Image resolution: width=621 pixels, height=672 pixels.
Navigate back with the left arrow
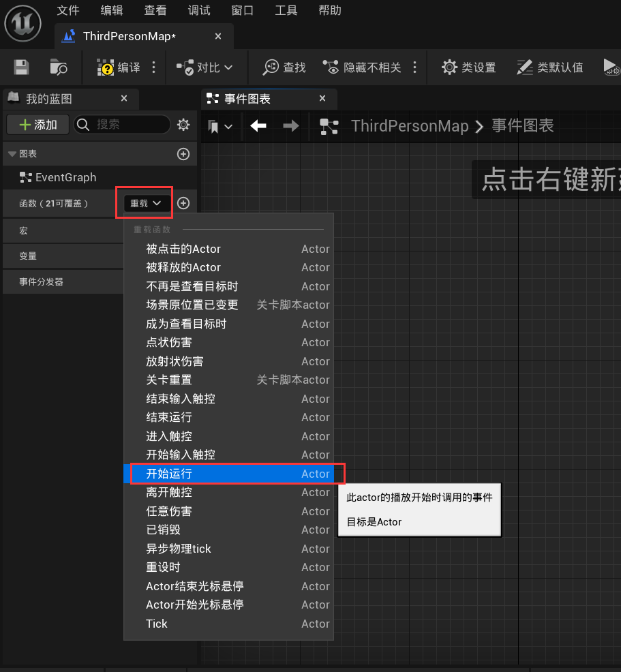click(x=258, y=126)
